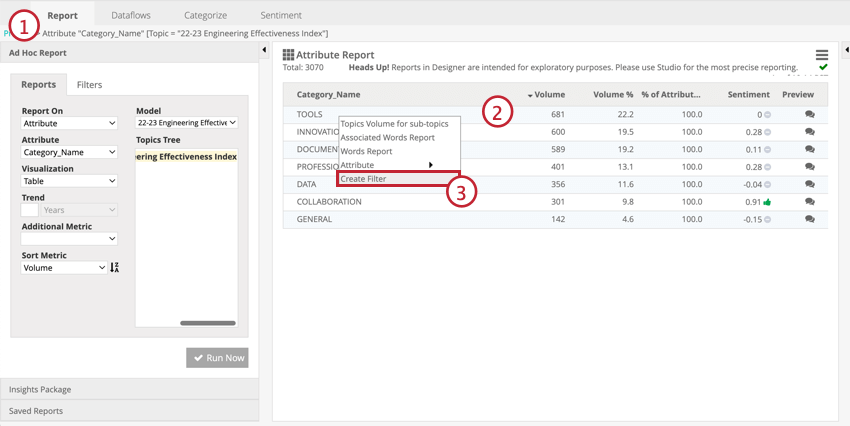
Task: Click green thumbs-up sentiment icon for COLLABORATION
Action: [767, 202]
